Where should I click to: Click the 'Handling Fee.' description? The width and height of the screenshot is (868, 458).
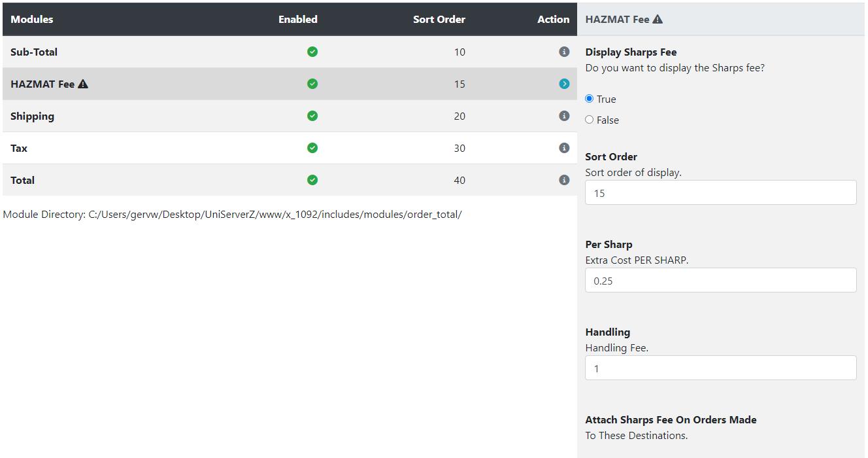tap(617, 348)
